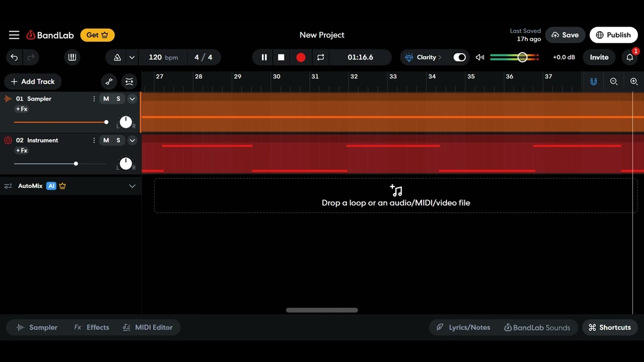Open the Sampler track options menu
Image resolution: width=644 pixels, height=362 pixels.
point(94,99)
